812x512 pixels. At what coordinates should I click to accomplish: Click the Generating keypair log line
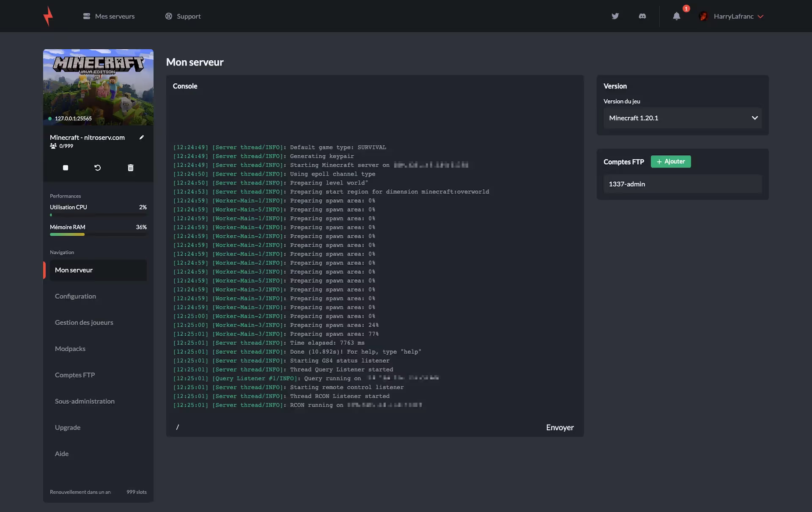pyautogui.click(x=263, y=156)
